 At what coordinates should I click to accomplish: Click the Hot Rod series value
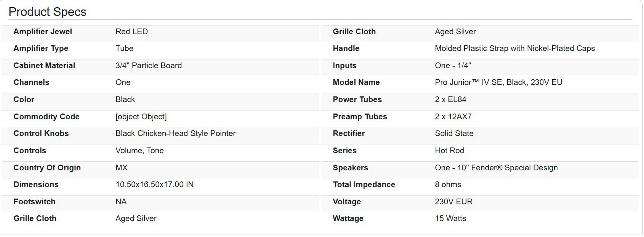[x=449, y=150]
